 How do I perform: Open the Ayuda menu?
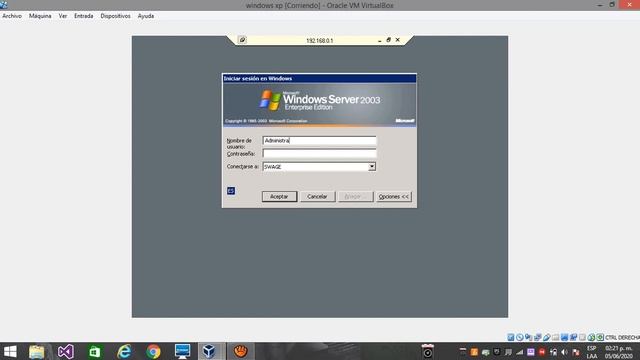point(146,16)
